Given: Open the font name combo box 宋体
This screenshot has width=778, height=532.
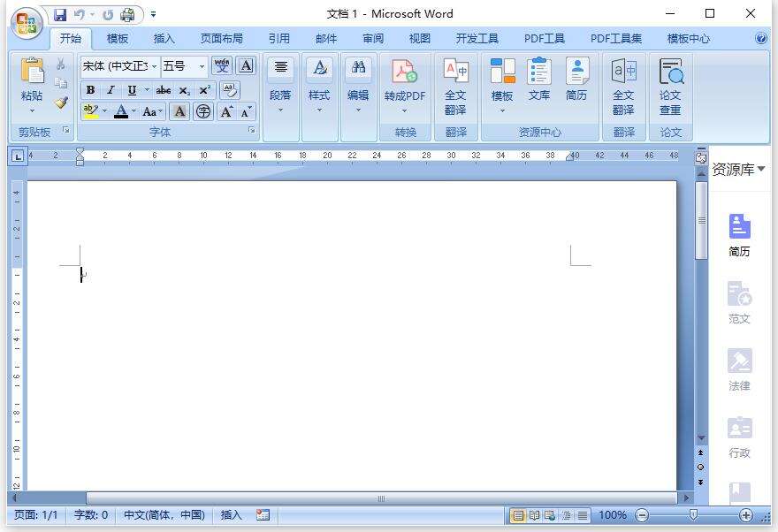Looking at the screenshot, I should point(119,66).
